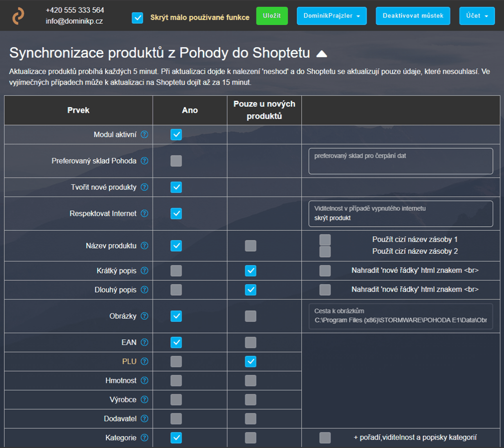Screen dimensions: 504x448
Task: Enable category order, visibility and descriptions option
Action: 325,438
